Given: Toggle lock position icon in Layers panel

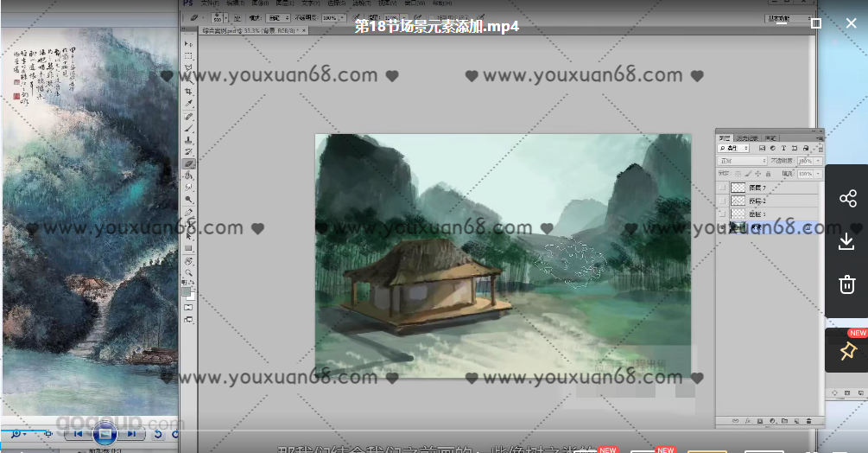Looking at the screenshot, I should click(x=757, y=174).
